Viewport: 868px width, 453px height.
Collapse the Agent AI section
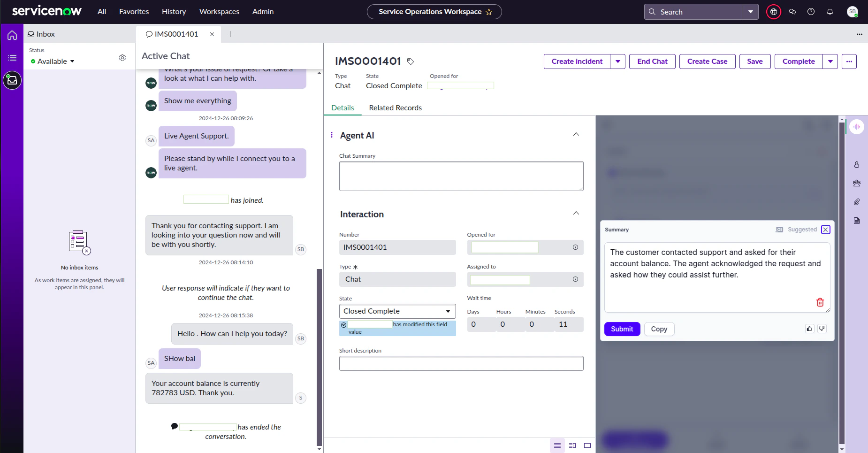[576, 135]
